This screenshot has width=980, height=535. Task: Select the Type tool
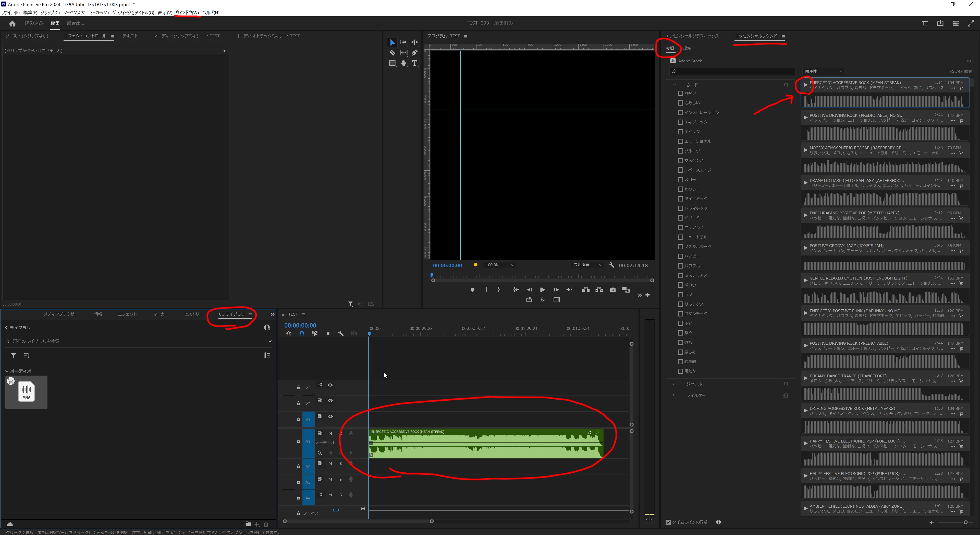click(x=415, y=63)
